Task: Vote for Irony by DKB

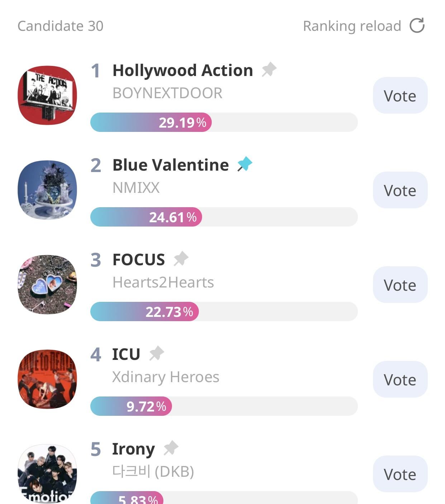Action: [400, 474]
